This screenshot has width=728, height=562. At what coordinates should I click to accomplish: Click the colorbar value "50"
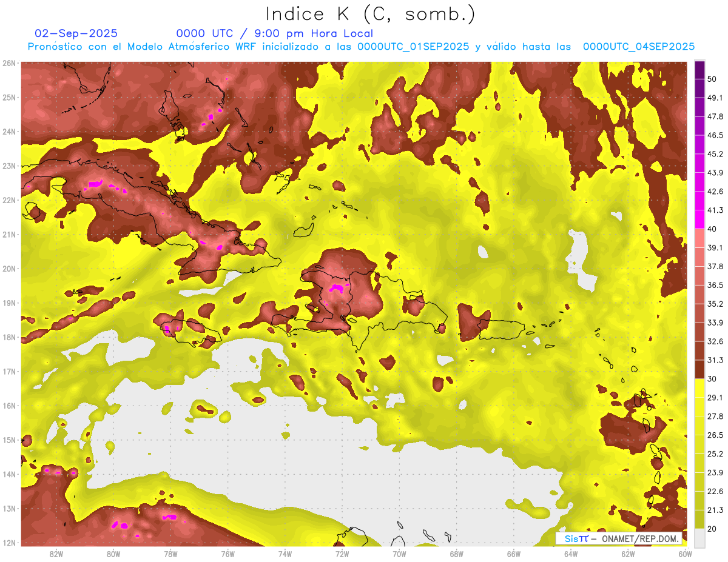coord(712,79)
